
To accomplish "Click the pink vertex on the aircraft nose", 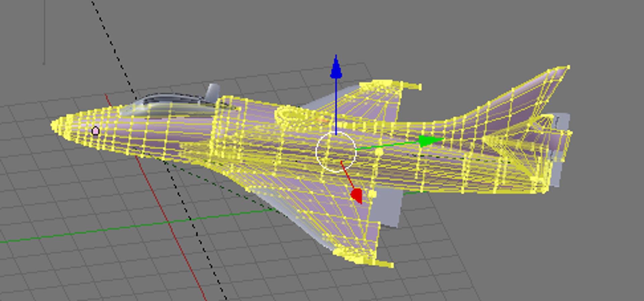I will [x=96, y=131].
